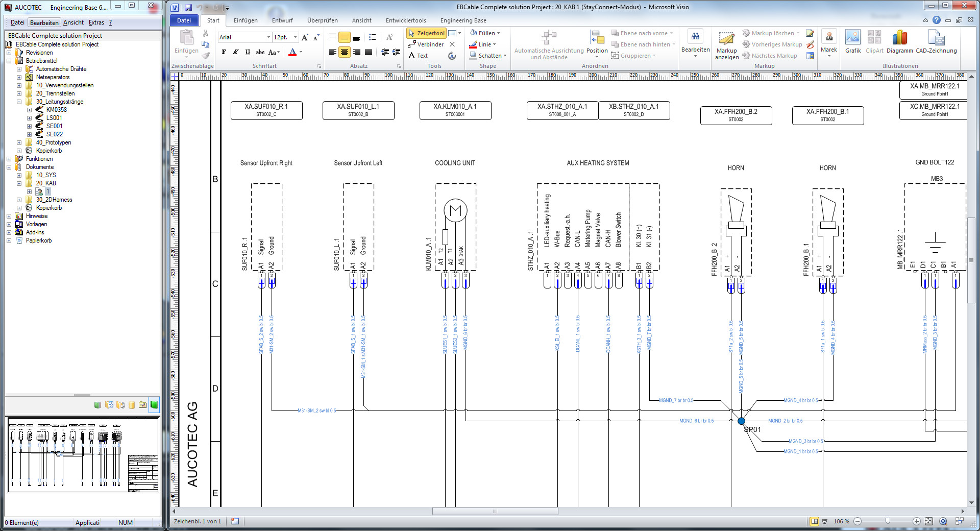This screenshot has height=531, width=980.
Task: Expand the 40_Prototypen tree node
Action: 19,142
